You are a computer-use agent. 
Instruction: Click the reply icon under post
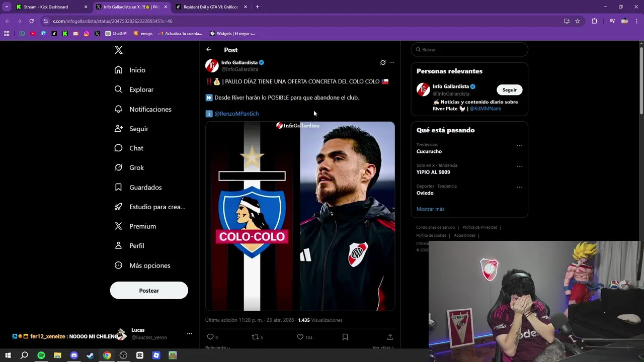(x=210, y=337)
